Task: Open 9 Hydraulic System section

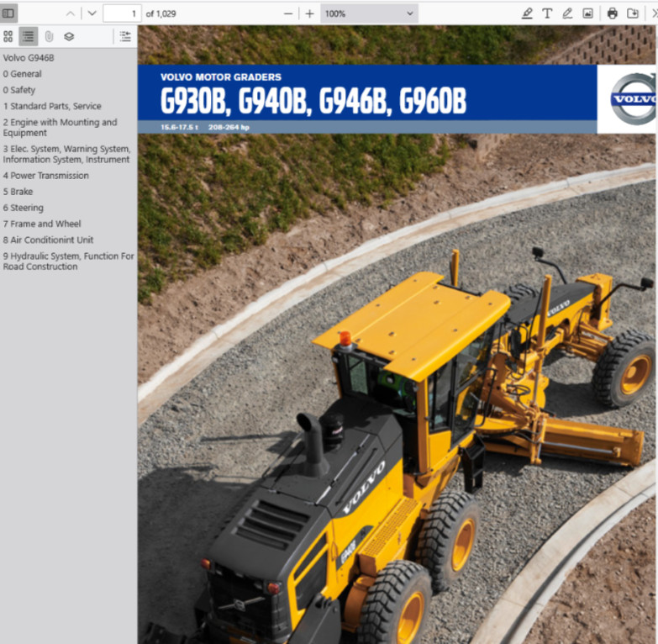Action: (x=68, y=261)
